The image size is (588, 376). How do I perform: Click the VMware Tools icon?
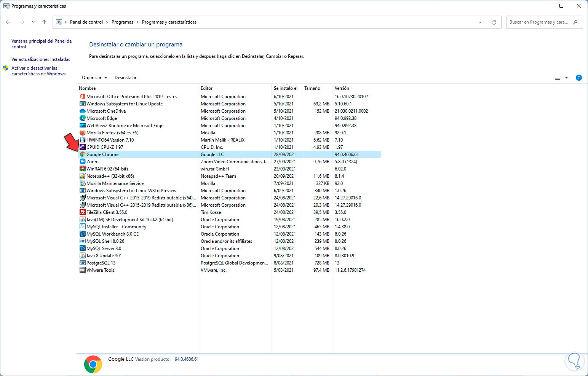tap(82, 270)
